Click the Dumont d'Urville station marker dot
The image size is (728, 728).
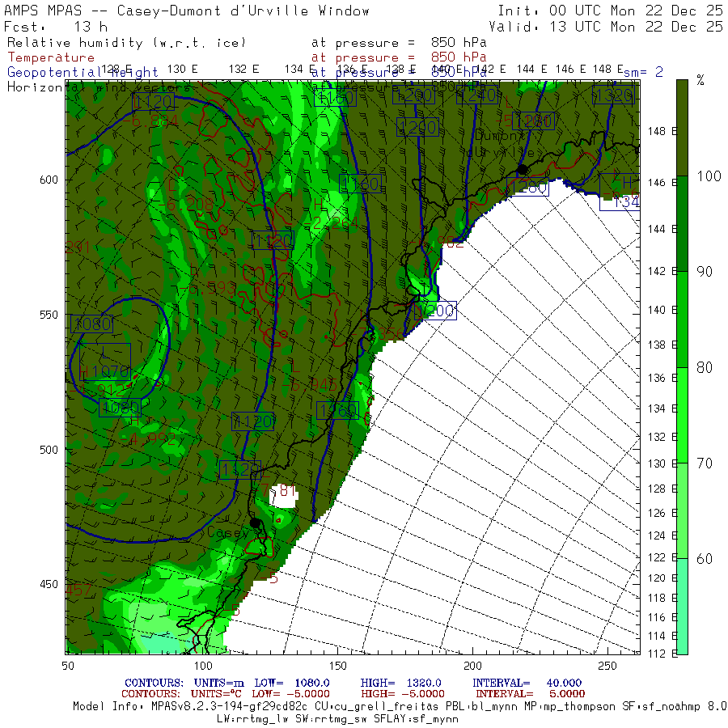pyautogui.click(x=523, y=170)
